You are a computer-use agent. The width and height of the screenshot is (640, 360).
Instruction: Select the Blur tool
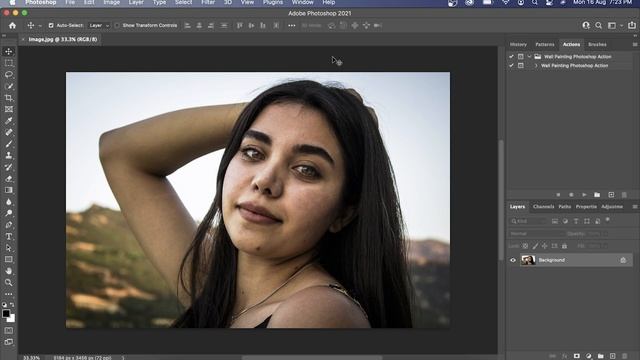9,202
